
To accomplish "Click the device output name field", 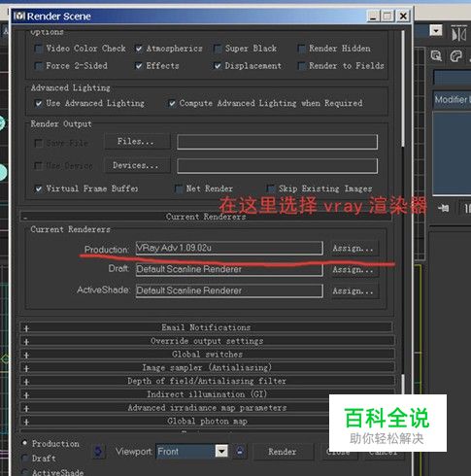I will coord(278,166).
